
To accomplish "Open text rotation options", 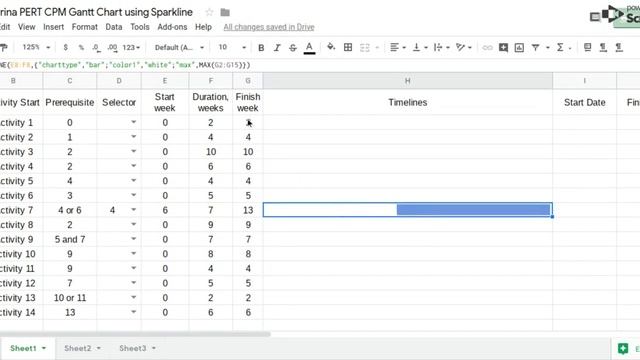I will pos(463,47).
